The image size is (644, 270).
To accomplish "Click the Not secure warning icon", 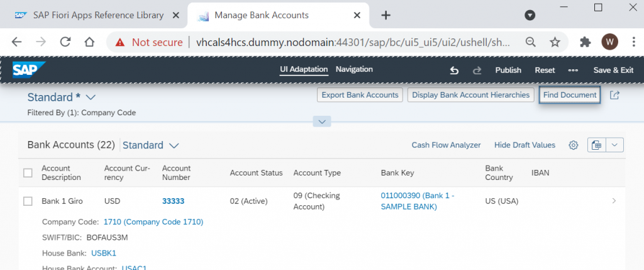I will click(x=119, y=42).
